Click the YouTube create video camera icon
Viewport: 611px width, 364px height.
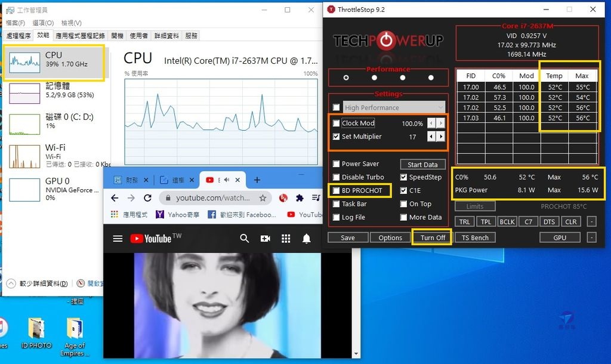(x=265, y=237)
